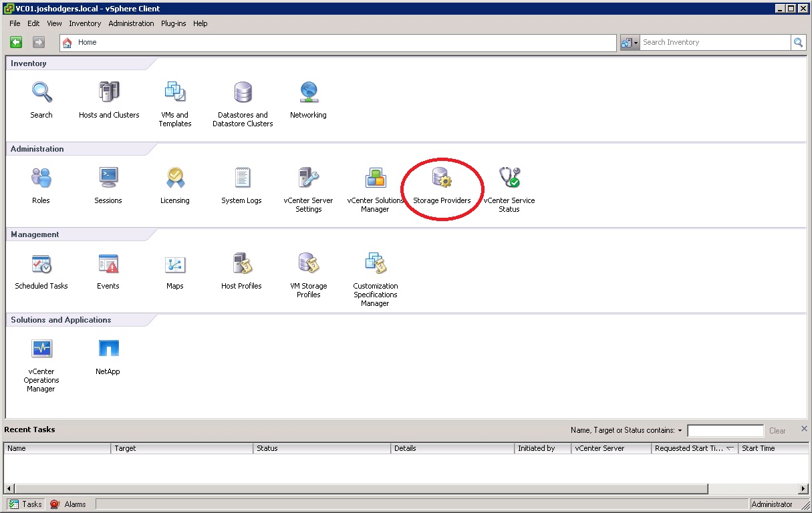The width and height of the screenshot is (812, 513).
Task: Open the Administration menu
Action: [131, 23]
